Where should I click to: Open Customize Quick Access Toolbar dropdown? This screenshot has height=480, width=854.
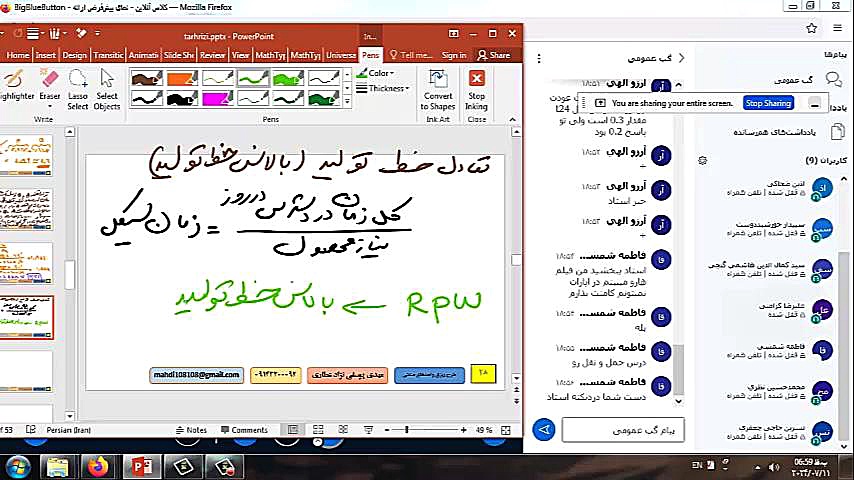click(x=98, y=33)
